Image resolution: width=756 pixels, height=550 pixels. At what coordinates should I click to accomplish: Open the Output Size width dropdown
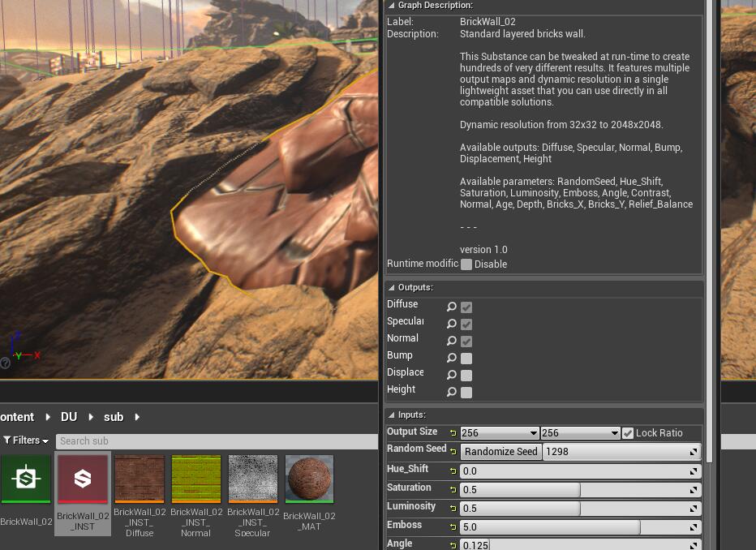499,433
